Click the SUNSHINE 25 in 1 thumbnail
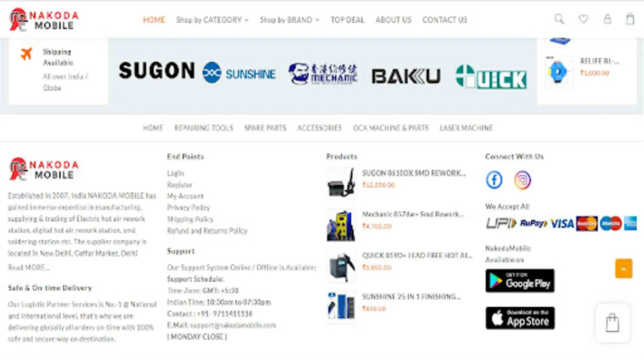The height and width of the screenshot is (362, 644). pos(341,307)
